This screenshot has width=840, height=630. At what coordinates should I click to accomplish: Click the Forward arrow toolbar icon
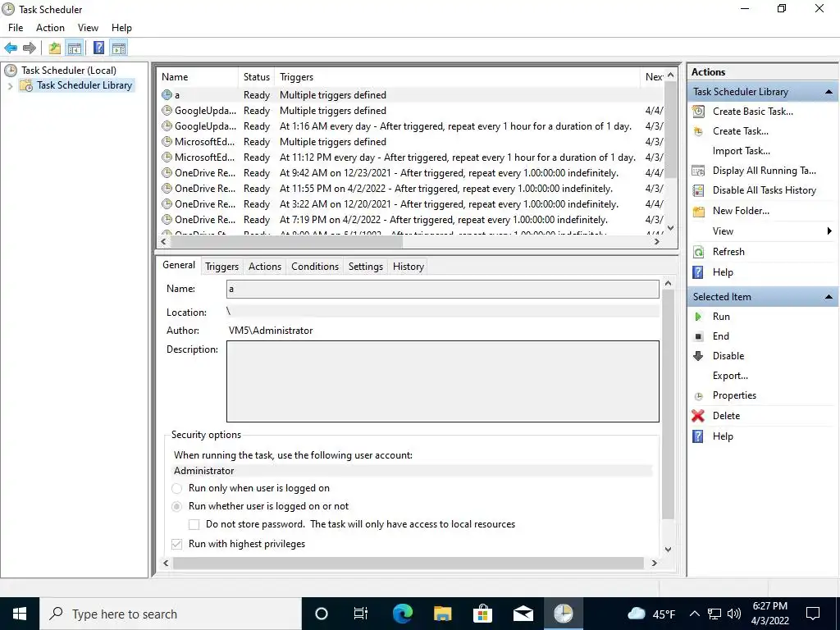coord(30,48)
